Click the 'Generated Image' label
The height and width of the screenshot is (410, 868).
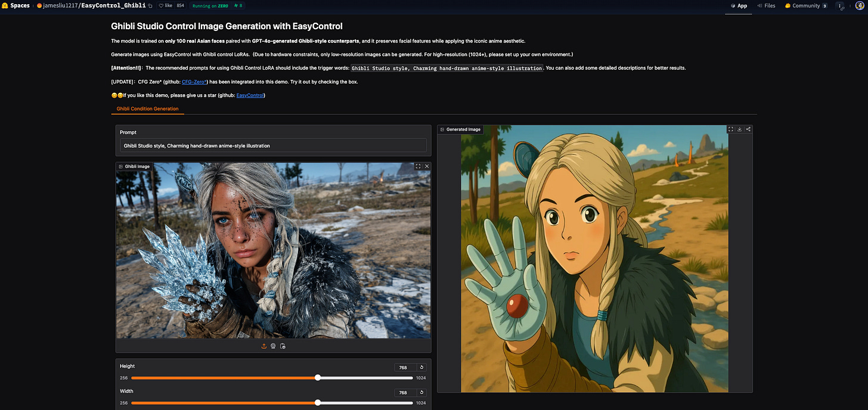click(x=460, y=129)
